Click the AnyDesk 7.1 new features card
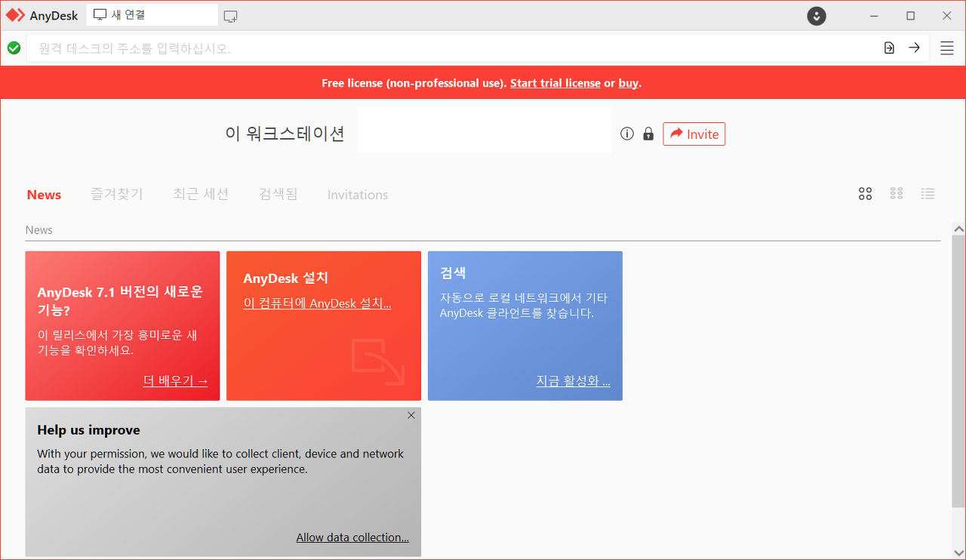The width and height of the screenshot is (966, 560). [x=122, y=326]
